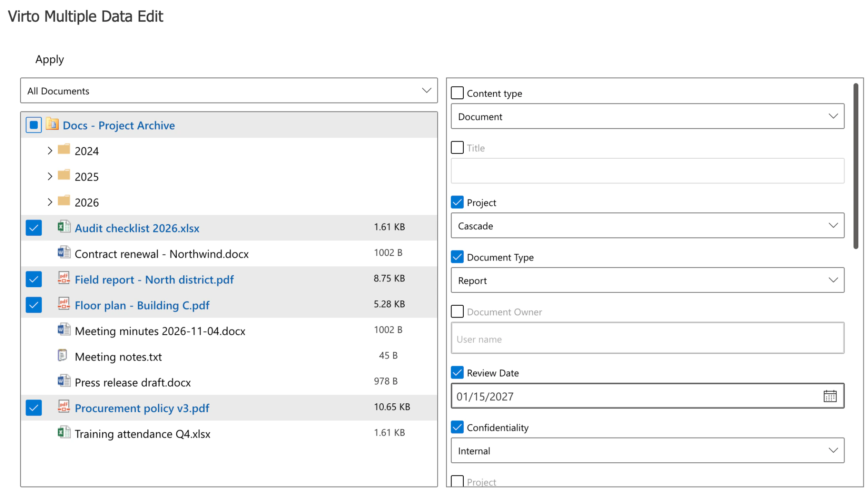Select the Audit checklist 2026.xlsx file name
The height and width of the screenshot is (490, 868).
[x=137, y=228]
